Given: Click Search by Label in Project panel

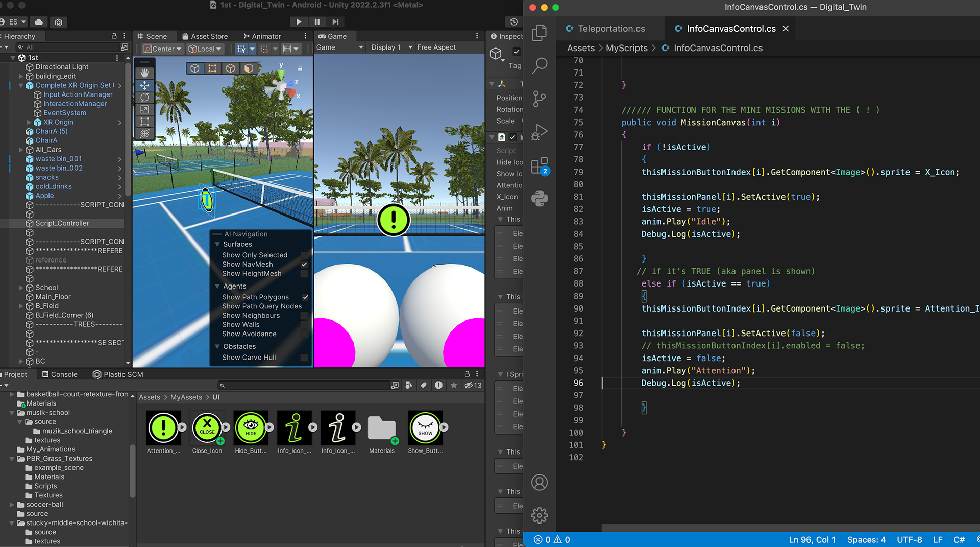Looking at the screenshot, I should click(424, 386).
